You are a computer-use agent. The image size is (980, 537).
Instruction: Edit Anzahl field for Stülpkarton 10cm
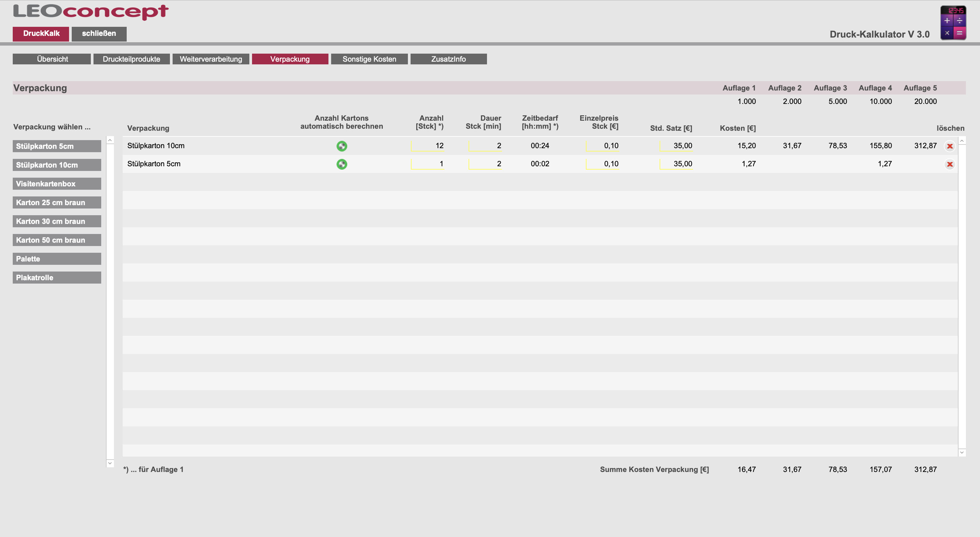428,146
